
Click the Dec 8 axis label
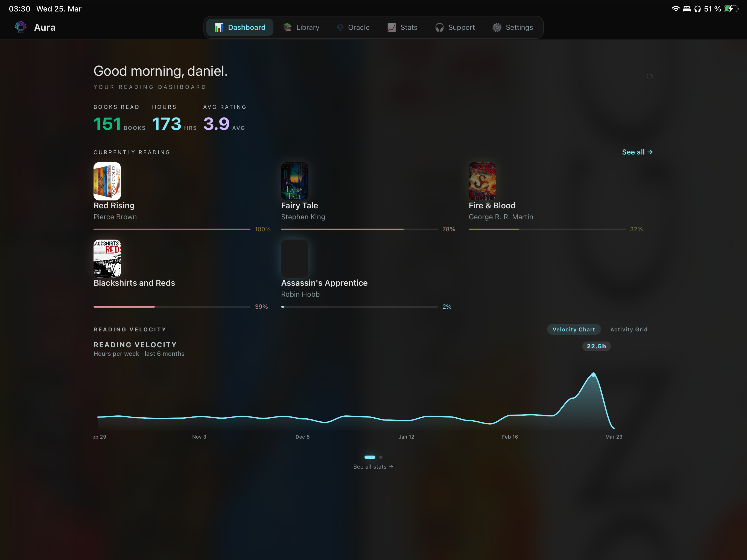[x=302, y=437]
